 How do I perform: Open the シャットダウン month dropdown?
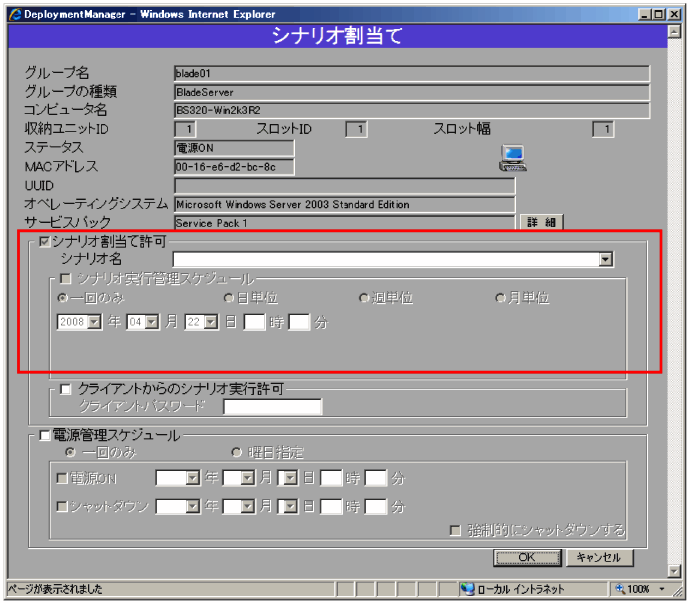coord(247,506)
